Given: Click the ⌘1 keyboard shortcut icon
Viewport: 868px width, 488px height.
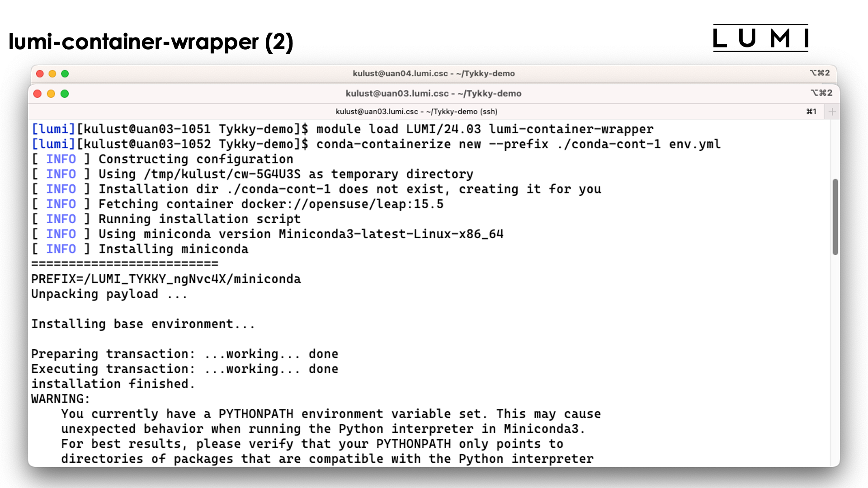Looking at the screenshot, I should pyautogui.click(x=811, y=112).
